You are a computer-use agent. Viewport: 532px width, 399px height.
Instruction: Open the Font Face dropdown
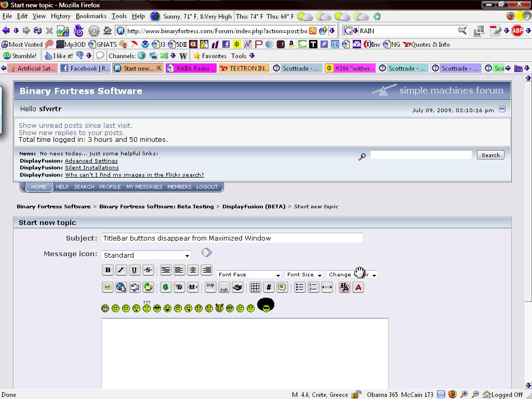(249, 274)
